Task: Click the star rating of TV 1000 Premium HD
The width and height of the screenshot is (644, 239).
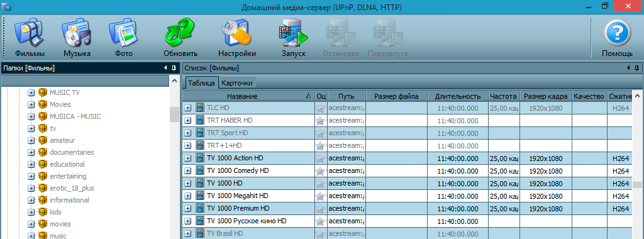Action: [x=320, y=209]
